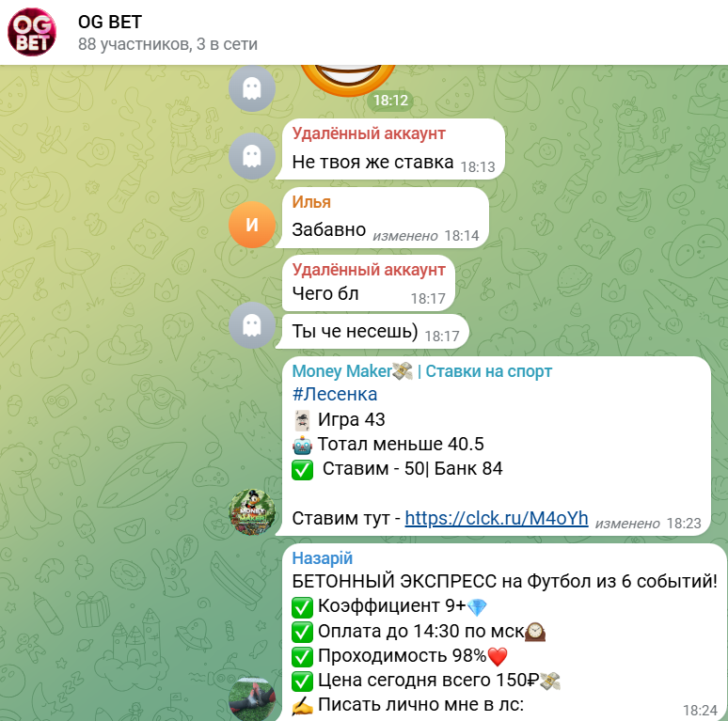
Task: Open the Money Maker channel avatar
Action: tap(252, 511)
